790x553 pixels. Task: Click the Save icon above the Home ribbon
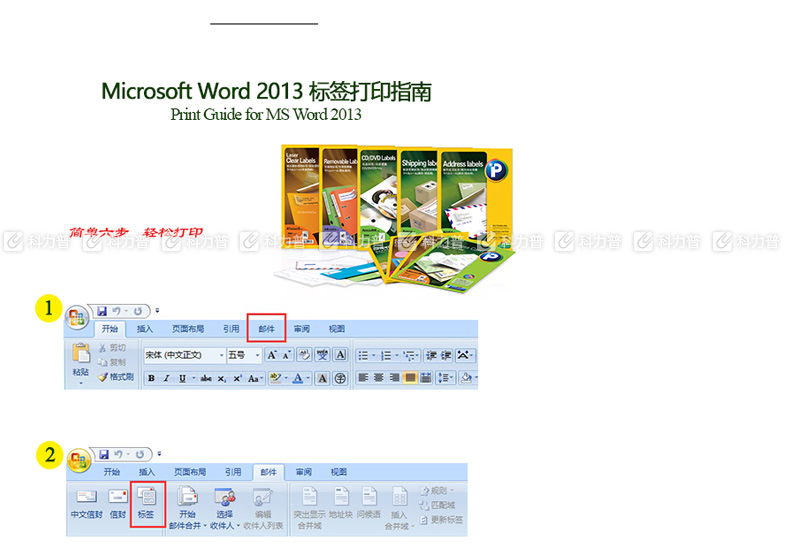click(102, 311)
